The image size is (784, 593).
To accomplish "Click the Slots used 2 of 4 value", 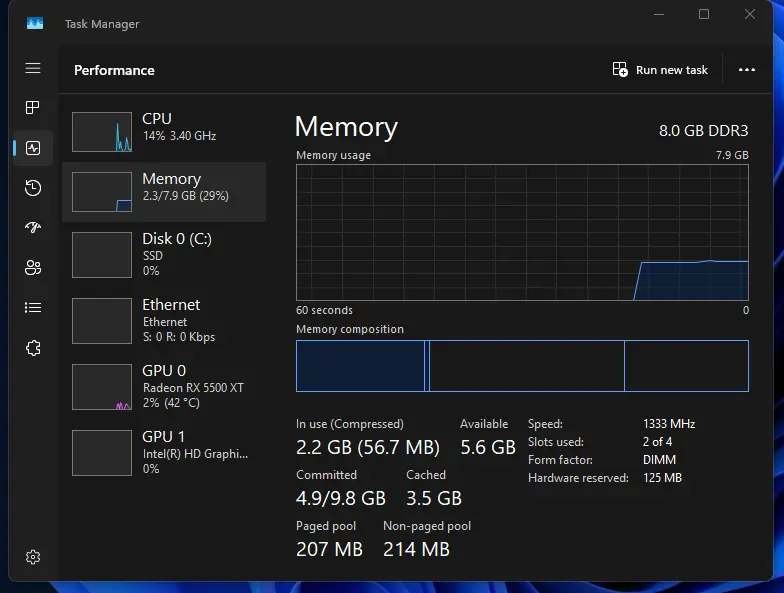I will [658, 442].
